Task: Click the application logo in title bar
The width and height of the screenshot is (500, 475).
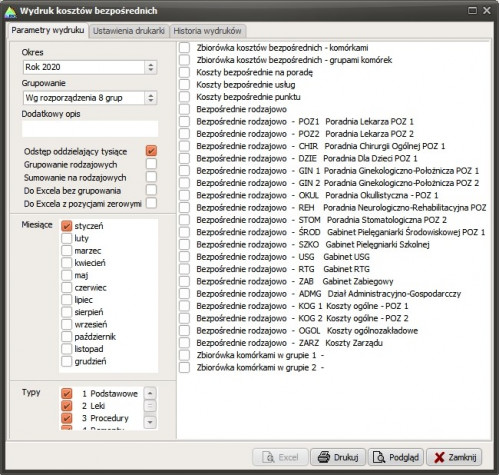Action: coord(10,12)
